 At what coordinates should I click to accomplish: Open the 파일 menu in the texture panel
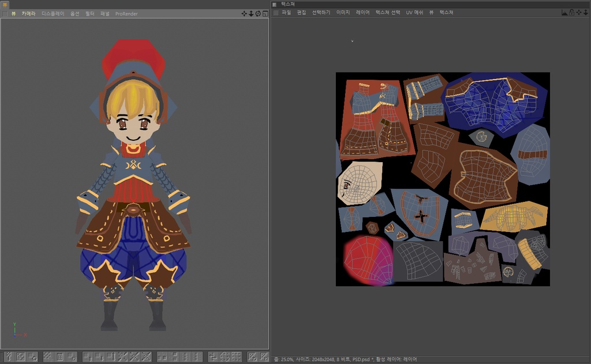286,13
